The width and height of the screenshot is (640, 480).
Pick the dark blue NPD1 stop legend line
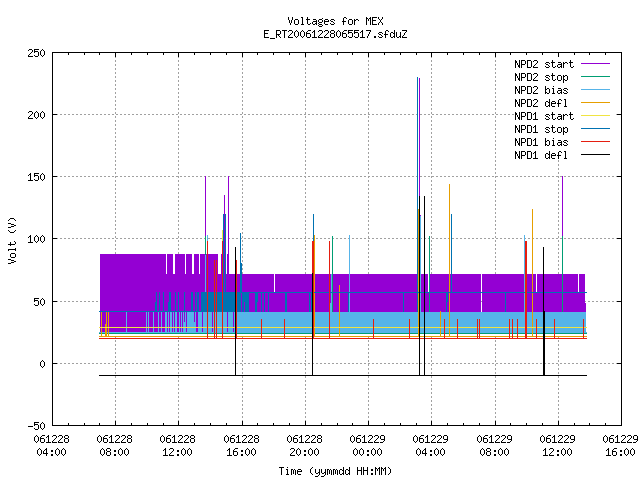[x=596, y=129]
